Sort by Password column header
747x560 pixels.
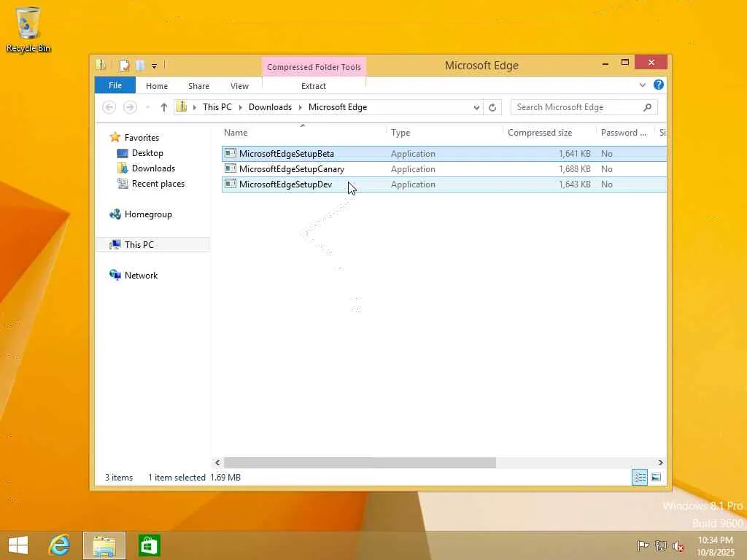pos(625,133)
